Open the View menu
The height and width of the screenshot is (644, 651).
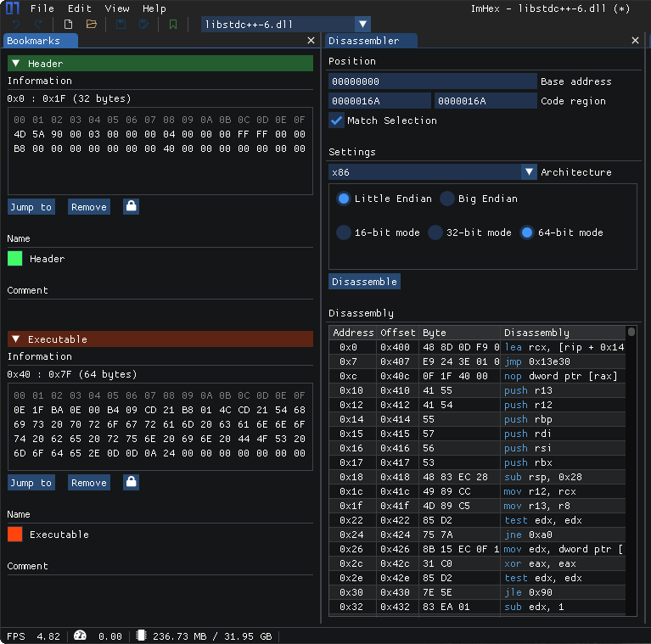[x=117, y=8]
